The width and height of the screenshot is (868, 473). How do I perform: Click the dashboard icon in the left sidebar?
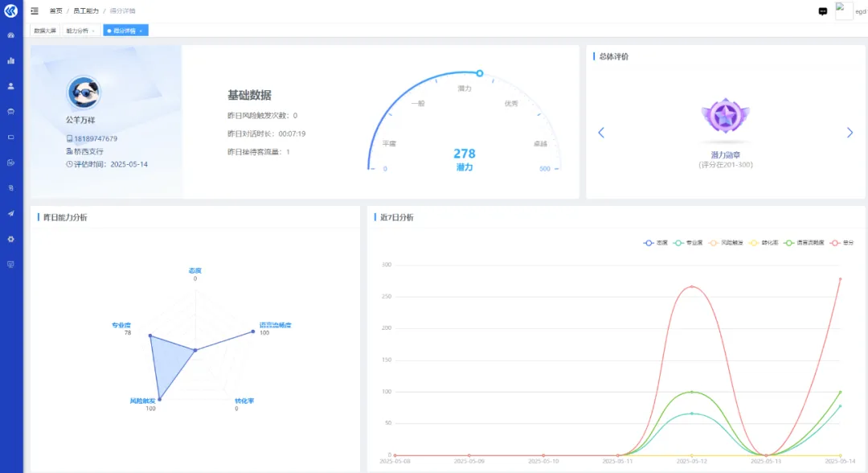coord(11,35)
